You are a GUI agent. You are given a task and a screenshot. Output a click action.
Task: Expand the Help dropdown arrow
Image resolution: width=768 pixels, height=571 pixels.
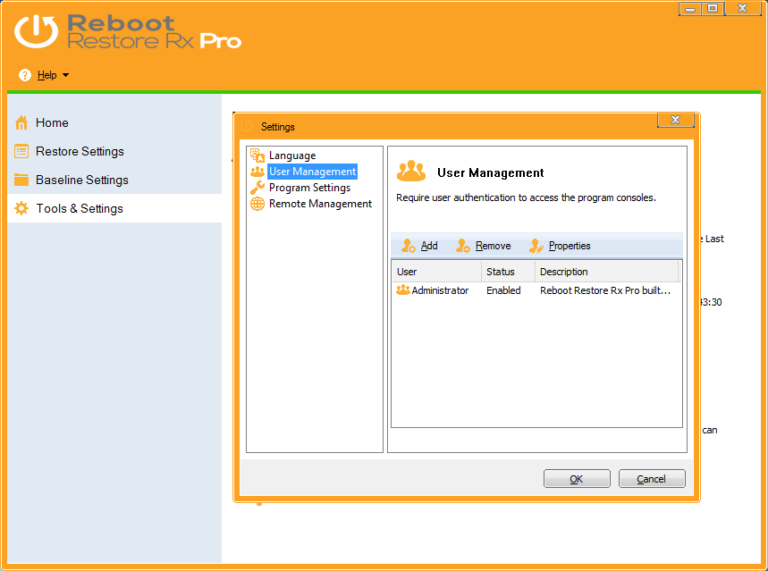click(x=66, y=75)
